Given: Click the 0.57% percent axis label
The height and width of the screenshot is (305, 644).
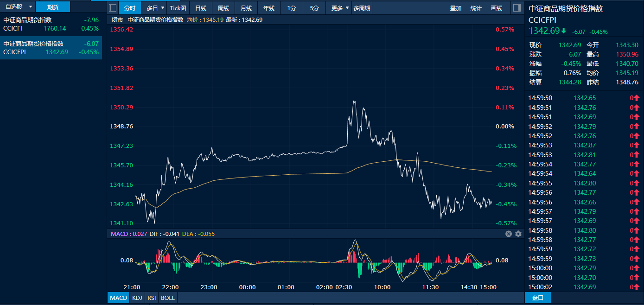Looking at the screenshot, I should pos(505,29).
